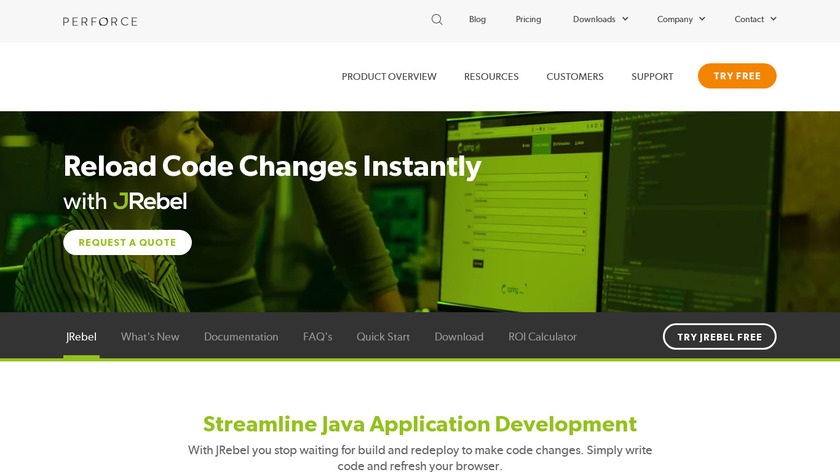Open Product Overview menu item
Screen dimensions: 840x472
[x=389, y=77]
